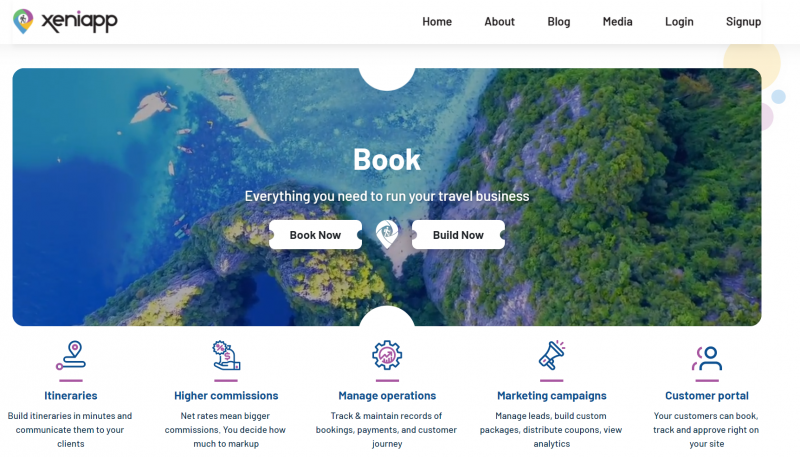800x457 pixels.
Task: Click the location pin between hero buttons
Action: (x=387, y=234)
